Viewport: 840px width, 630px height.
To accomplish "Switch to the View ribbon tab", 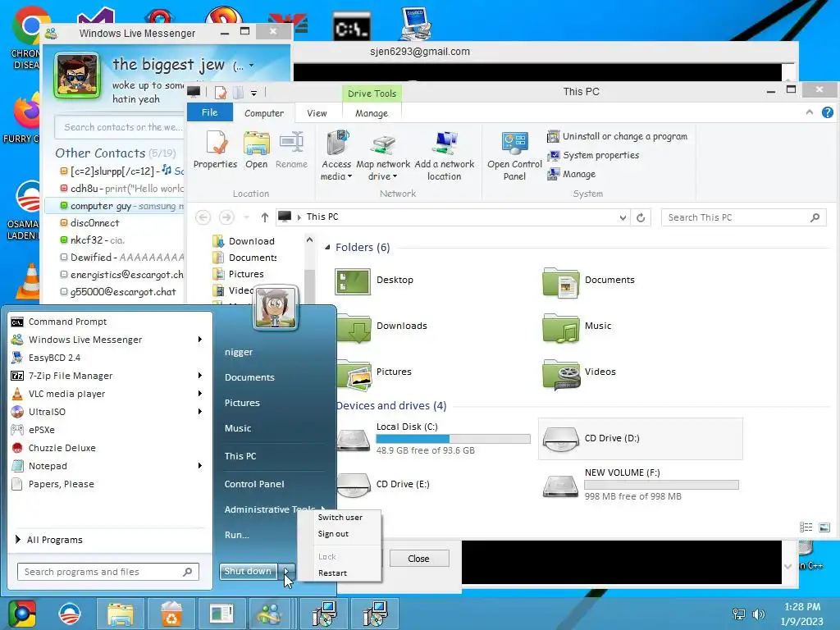I will (317, 113).
